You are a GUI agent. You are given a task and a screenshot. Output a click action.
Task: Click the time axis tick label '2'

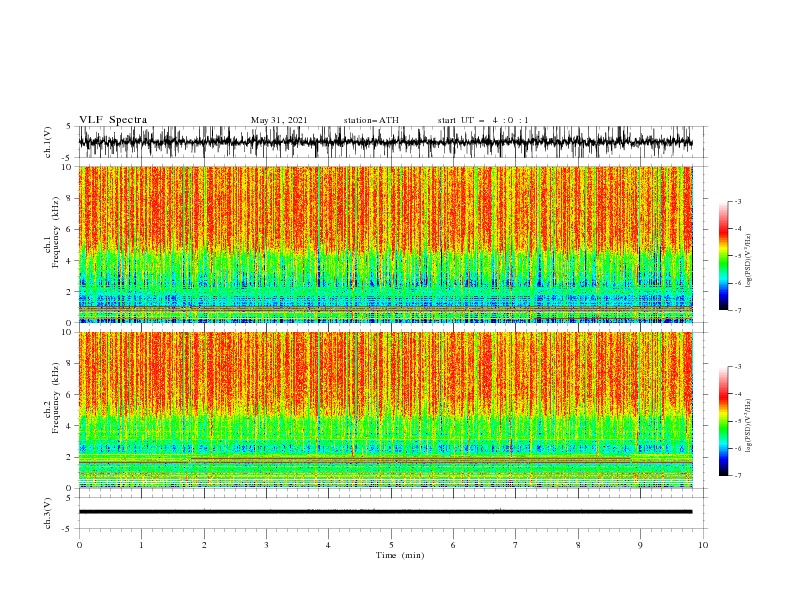(204, 545)
